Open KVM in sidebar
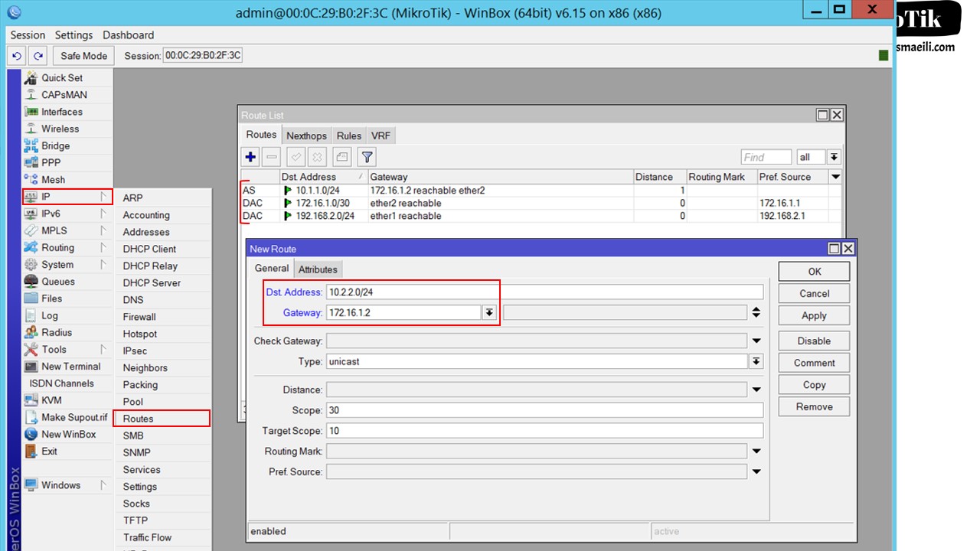Image resolution: width=980 pixels, height=551 pixels. click(51, 400)
